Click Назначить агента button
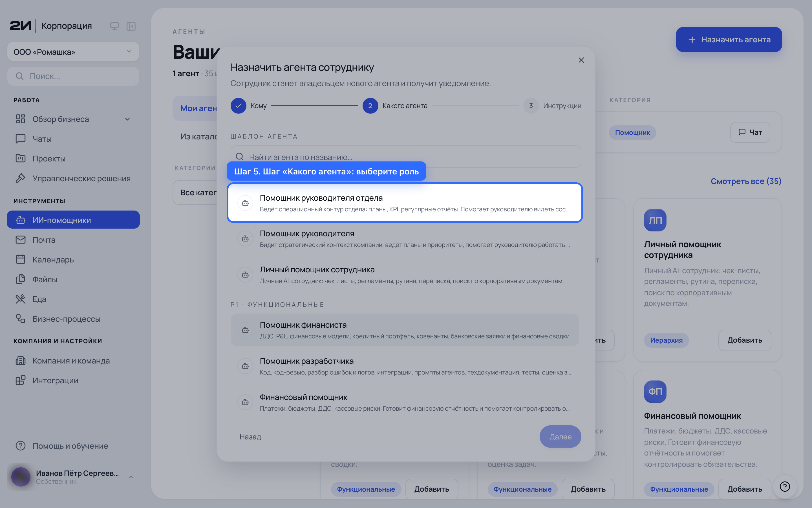 (729, 40)
